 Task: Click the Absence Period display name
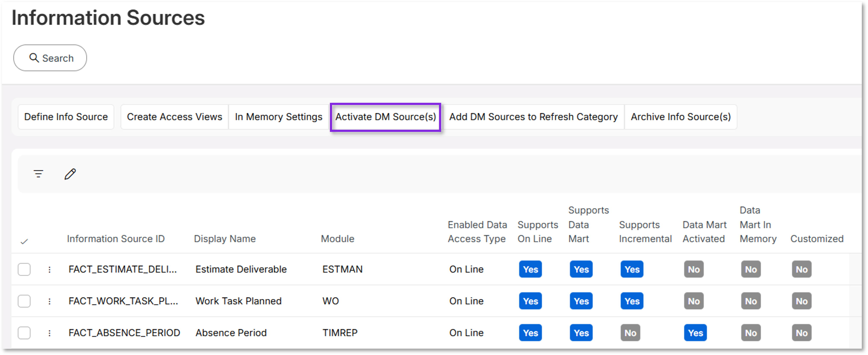[231, 333]
